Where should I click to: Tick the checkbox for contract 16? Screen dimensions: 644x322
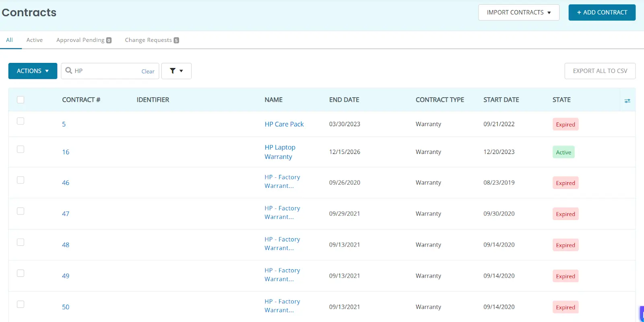click(21, 149)
